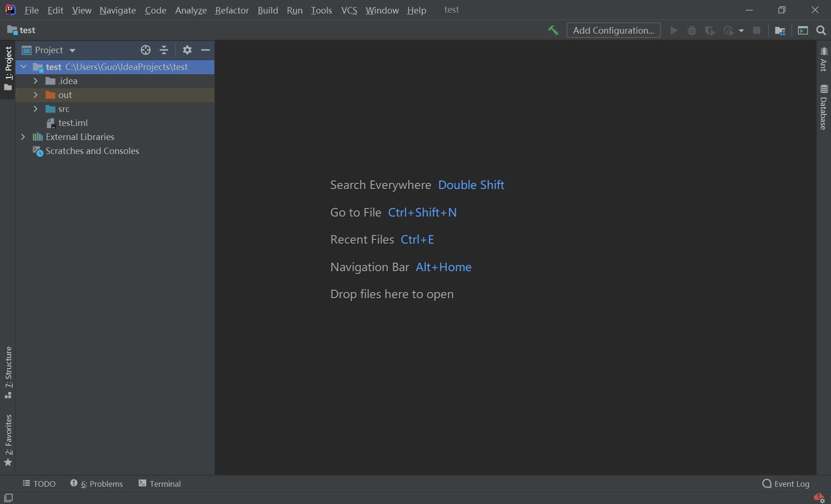
Task: Select the out folder row
Action: click(x=115, y=95)
